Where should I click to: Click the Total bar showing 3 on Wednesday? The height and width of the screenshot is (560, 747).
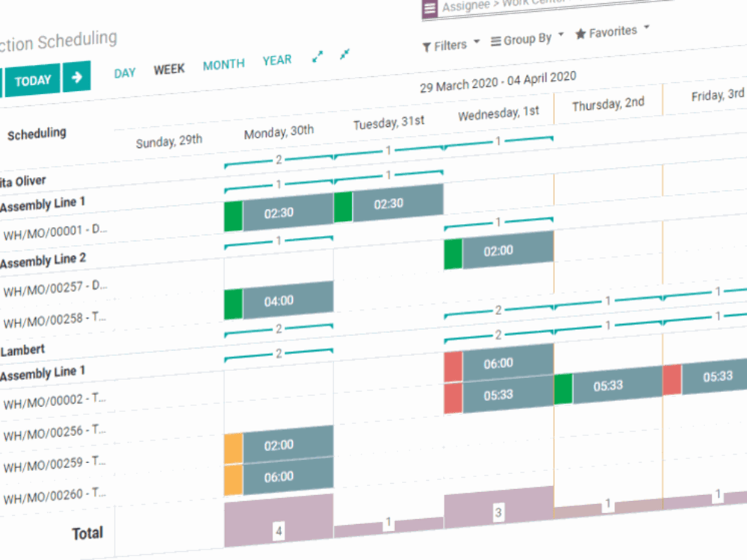coord(499,508)
